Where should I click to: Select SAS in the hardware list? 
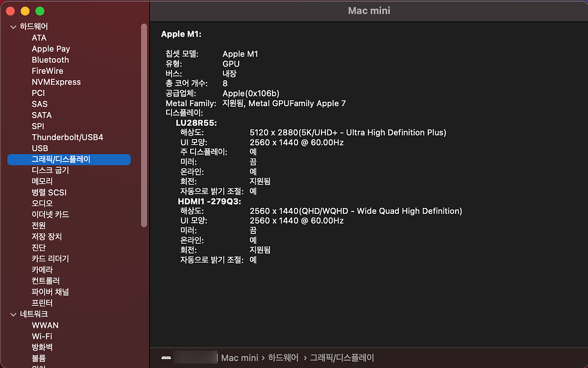point(40,104)
